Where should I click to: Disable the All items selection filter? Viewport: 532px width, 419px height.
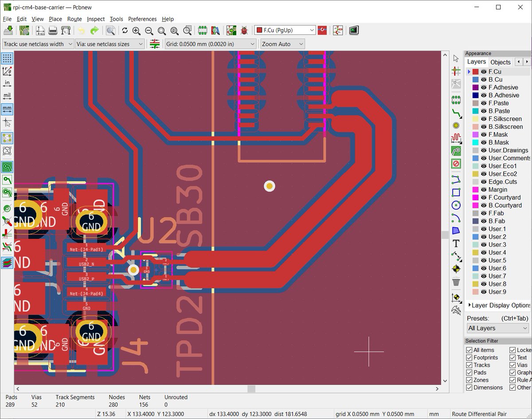click(469, 350)
